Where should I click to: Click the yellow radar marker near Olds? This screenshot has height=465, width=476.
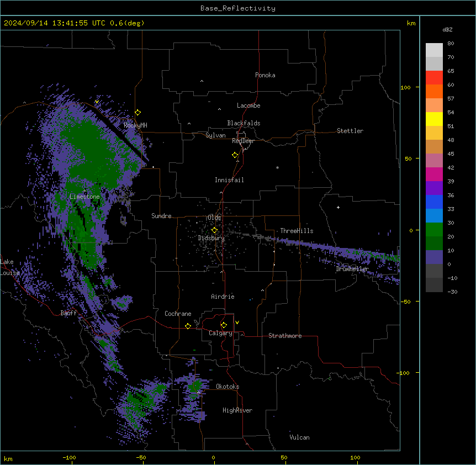tap(215, 230)
